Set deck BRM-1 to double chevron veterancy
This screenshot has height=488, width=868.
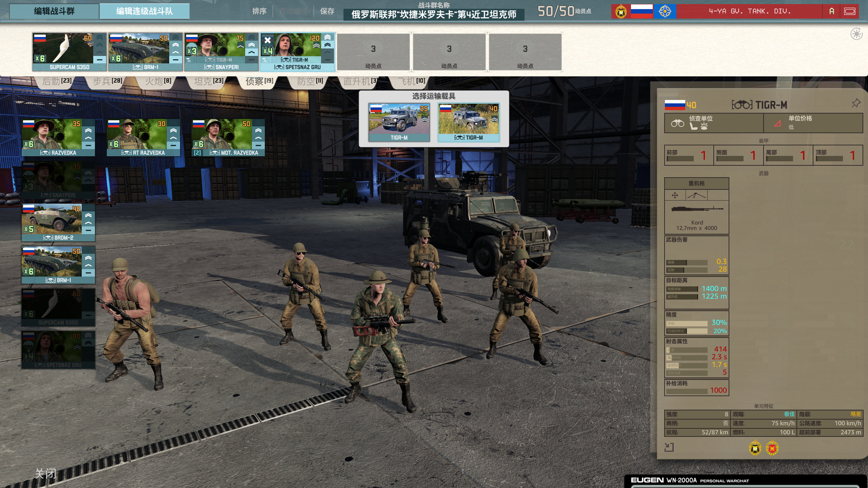(x=175, y=44)
